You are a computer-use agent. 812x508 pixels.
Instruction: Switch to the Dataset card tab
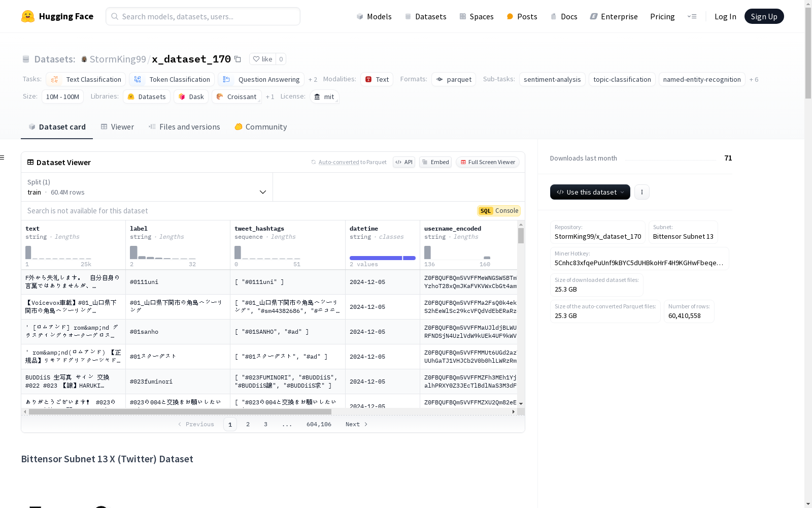(57, 127)
